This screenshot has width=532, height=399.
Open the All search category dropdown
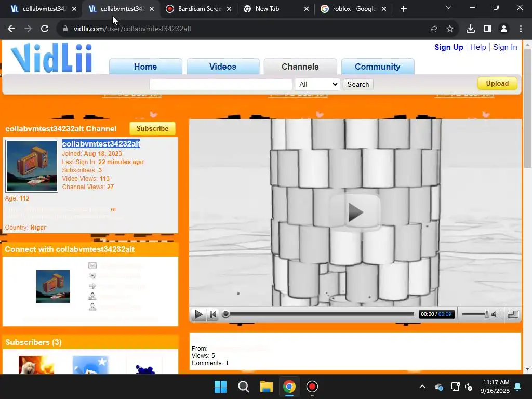coord(317,84)
